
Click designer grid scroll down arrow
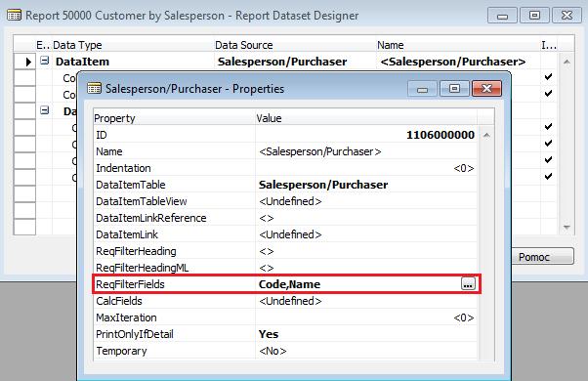pos(567,228)
